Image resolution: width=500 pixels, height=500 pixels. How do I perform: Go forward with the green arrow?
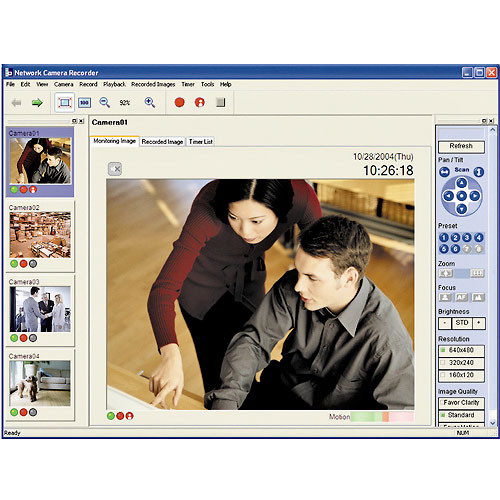pyautogui.click(x=37, y=103)
